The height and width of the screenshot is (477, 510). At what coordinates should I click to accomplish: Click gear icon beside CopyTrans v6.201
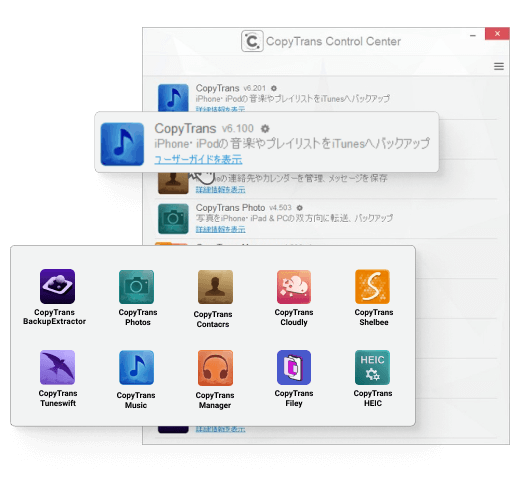point(274,88)
